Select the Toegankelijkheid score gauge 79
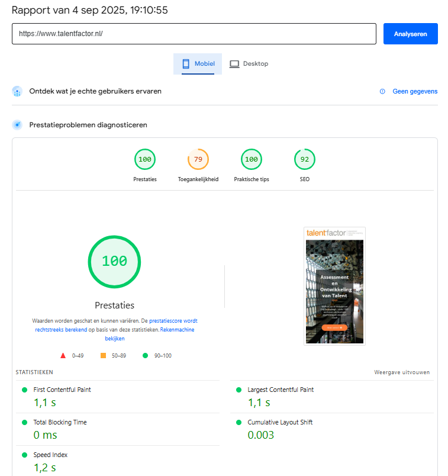Viewport: 448px width, 476px height. click(198, 159)
